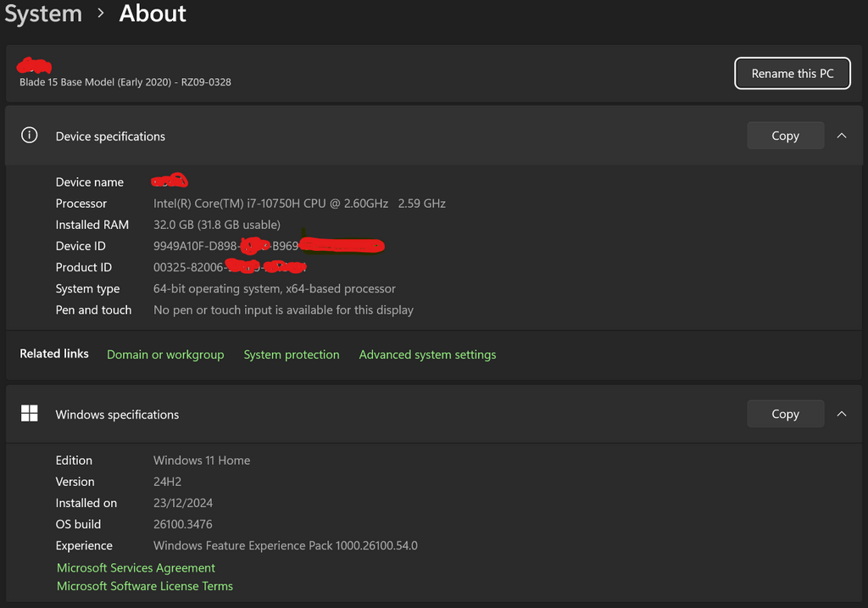This screenshot has width=868, height=608.
Task: Click the Installed RAM label
Action: pyautogui.click(x=92, y=224)
